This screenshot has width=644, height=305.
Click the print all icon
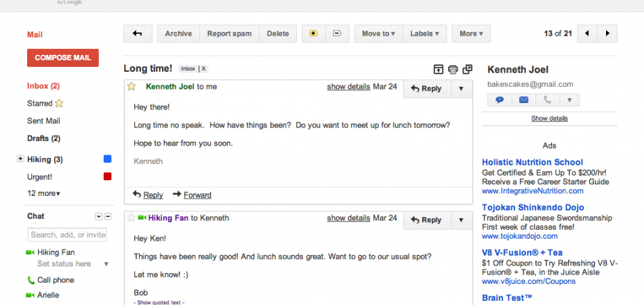click(453, 69)
